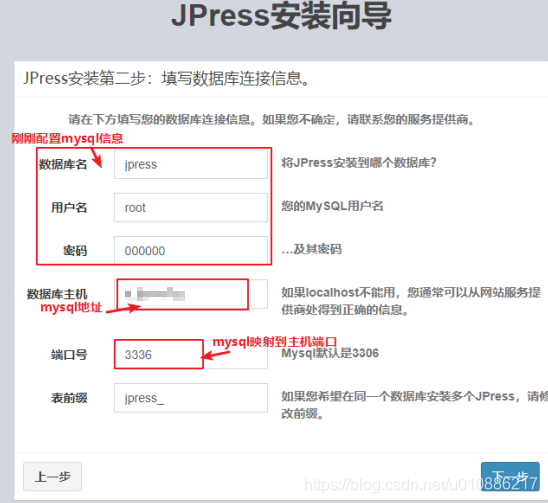
Task: Click the 数据库名 input field containing jpress
Action: (x=191, y=164)
